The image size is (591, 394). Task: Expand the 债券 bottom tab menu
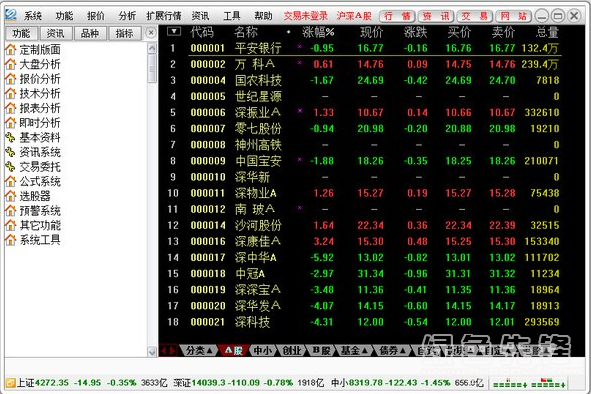tap(392, 351)
